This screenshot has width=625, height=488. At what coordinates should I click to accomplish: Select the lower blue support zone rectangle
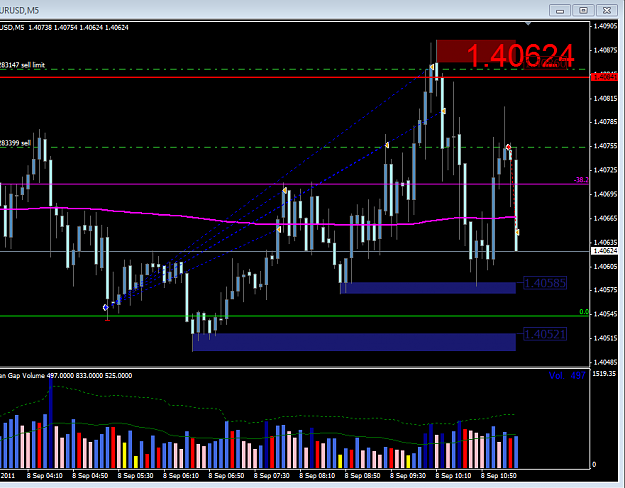(x=354, y=342)
